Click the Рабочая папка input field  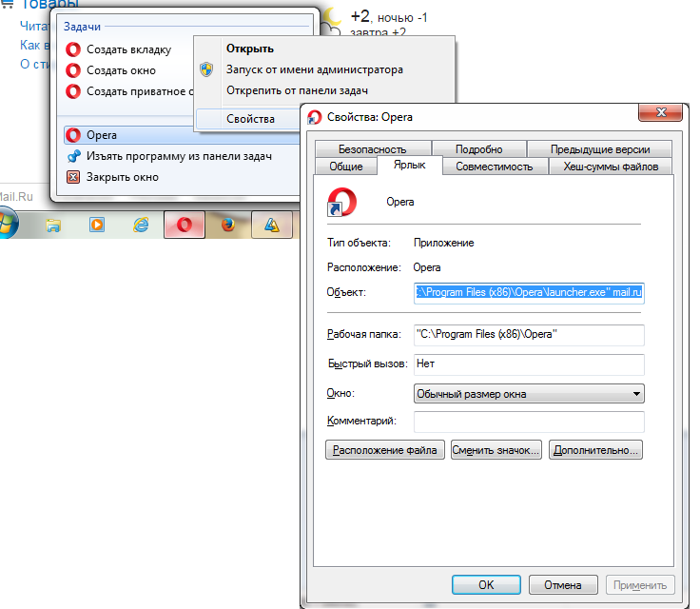point(529,335)
